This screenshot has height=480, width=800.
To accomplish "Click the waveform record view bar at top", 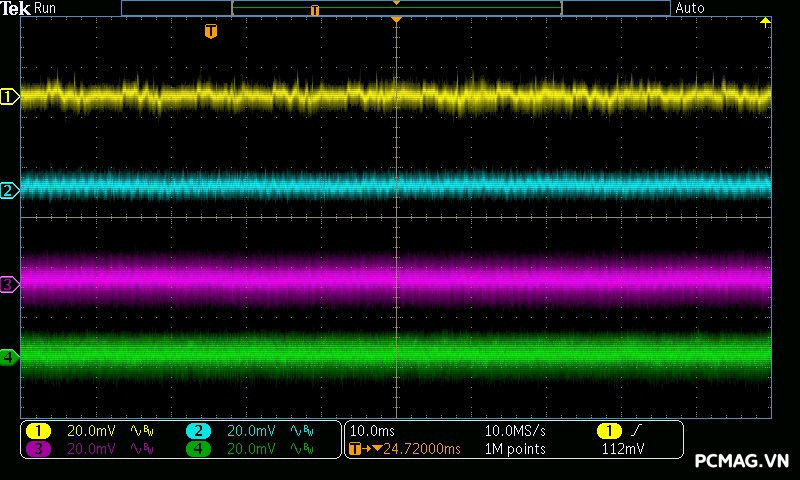I will [x=396, y=8].
